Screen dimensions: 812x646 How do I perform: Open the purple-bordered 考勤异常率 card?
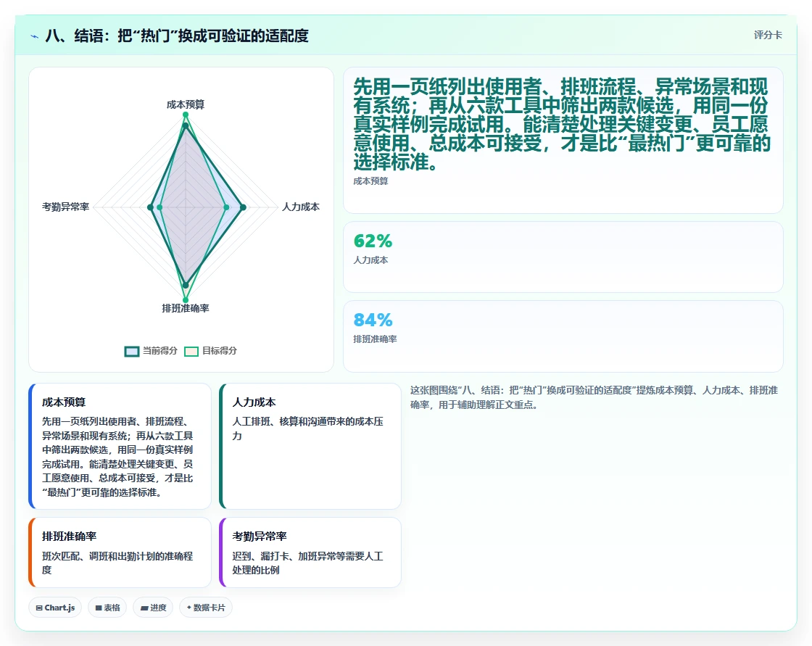tap(310, 552)
